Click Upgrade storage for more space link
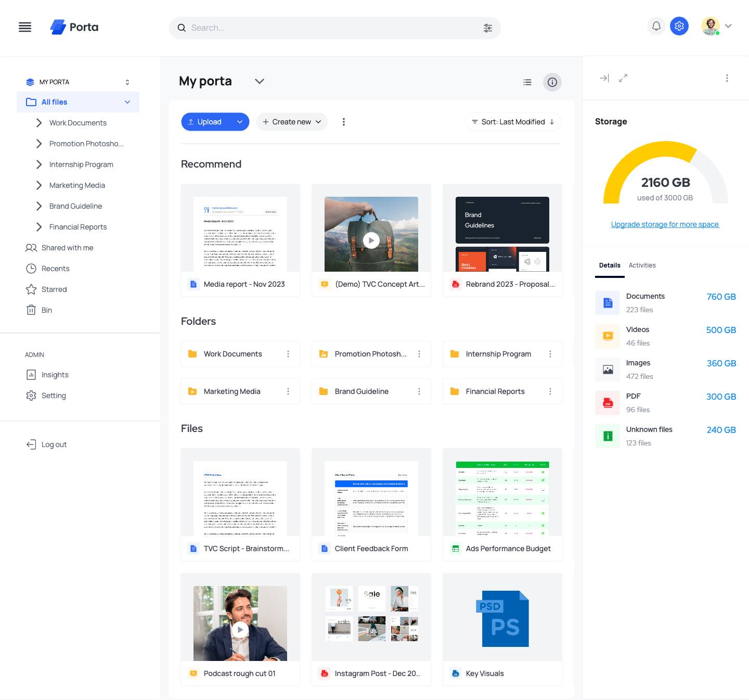Viewport: 749px width, 700px height. [x=665, y=224]
